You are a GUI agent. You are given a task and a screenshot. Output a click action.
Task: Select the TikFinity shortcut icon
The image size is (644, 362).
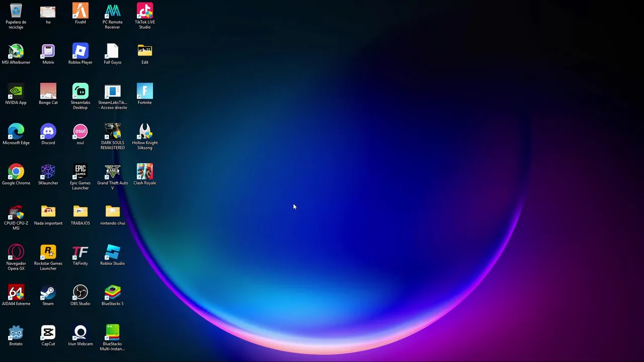point(80,252)
